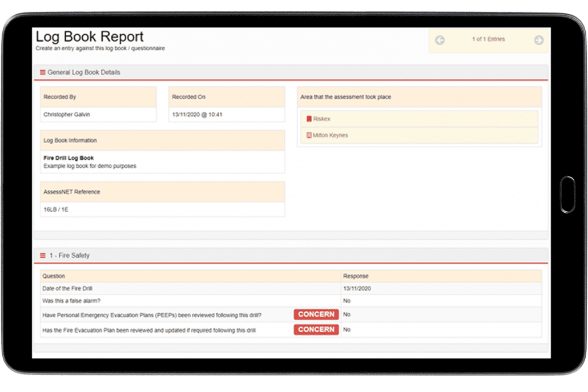Click the building icon next to Milton Keynes
Viewport: 588px width, 392px height.
click(x=308, y=136)
